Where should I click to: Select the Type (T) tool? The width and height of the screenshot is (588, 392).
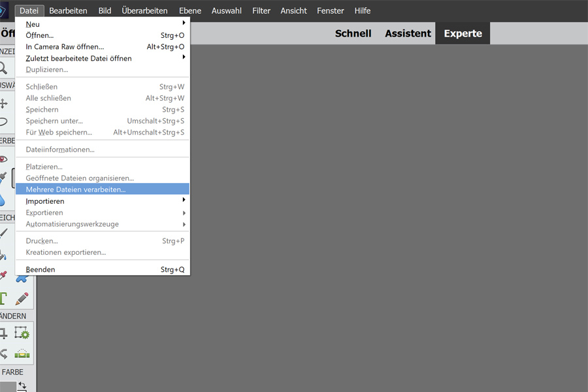4,299
